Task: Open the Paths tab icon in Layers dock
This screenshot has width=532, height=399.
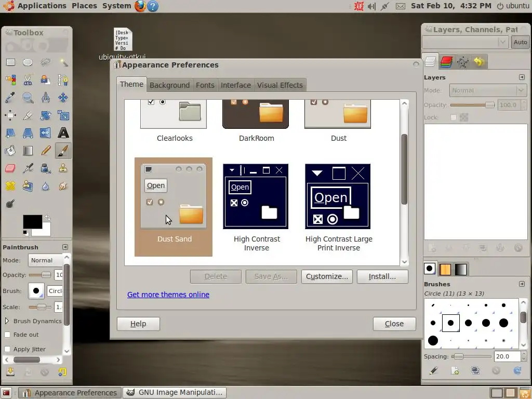Action: pyautogui.click(x=462, y=62)
